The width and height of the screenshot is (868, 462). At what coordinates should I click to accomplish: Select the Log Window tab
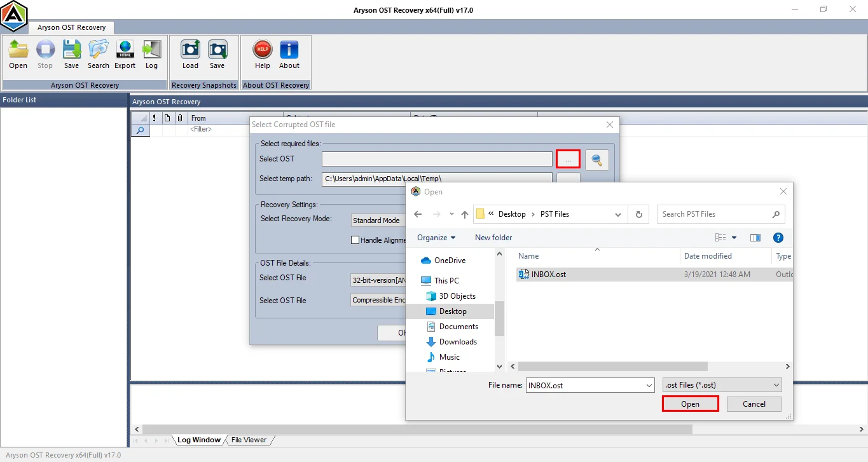tap(198, 440)
